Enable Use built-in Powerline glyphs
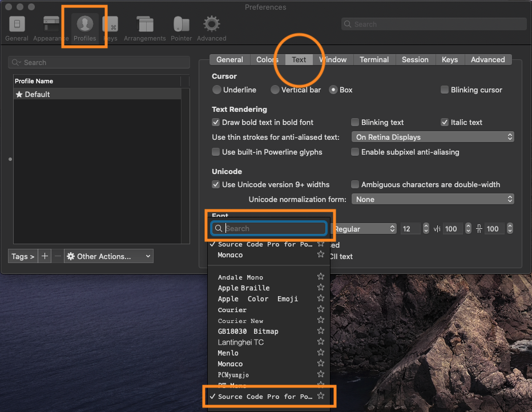The image size is (532, 412). pos(216,152)
